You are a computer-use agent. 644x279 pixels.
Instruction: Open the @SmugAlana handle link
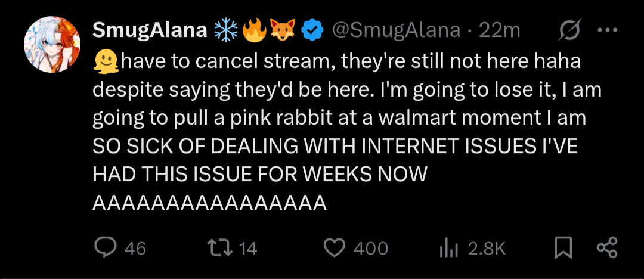coord(397,30)
